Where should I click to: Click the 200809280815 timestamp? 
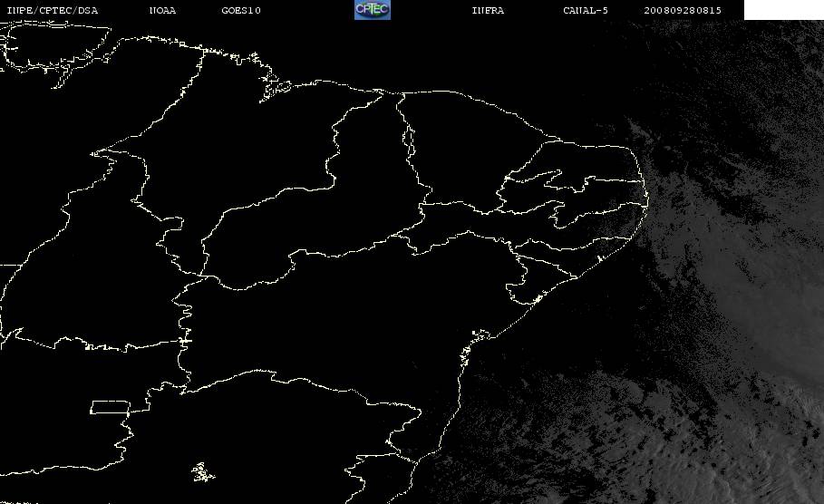pyautogui.click(x=683, y=11)
